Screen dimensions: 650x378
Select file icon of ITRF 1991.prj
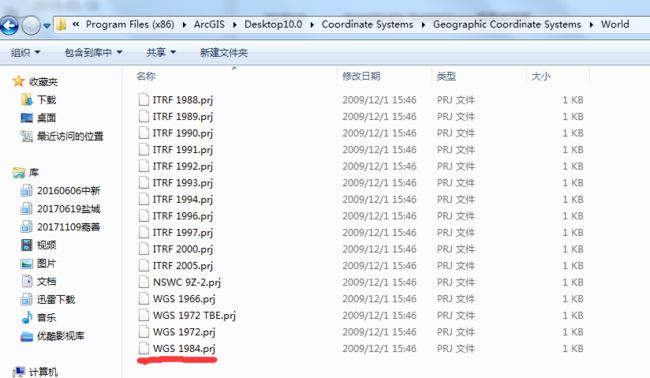143,150
